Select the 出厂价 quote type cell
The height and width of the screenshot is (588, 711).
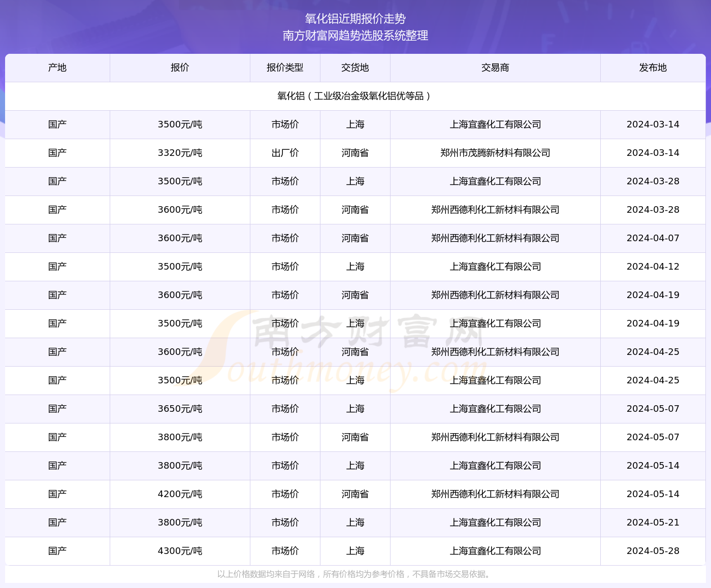285,153
